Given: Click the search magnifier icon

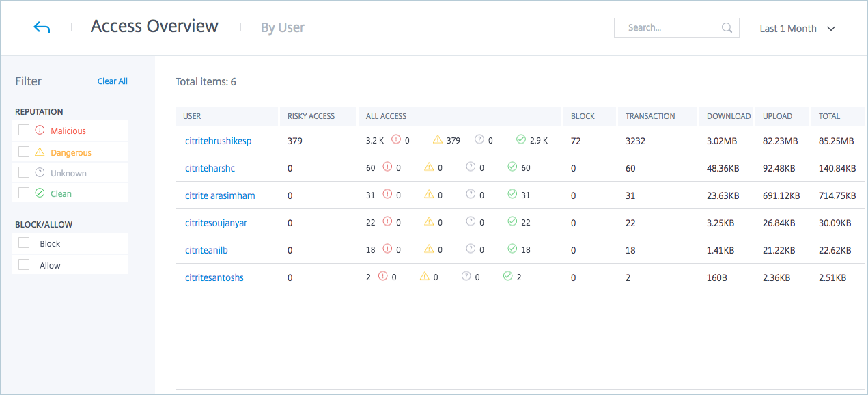Looking at the screenshot, I should point(727,28).
